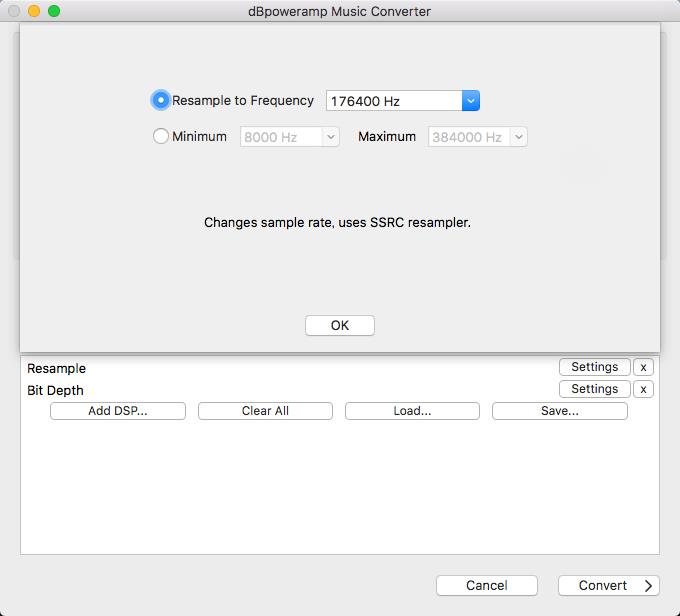This screenshot has height=616, width=680.
Task: Click the Clear All button
Action: pyautogui.click(x=265, y=411)
